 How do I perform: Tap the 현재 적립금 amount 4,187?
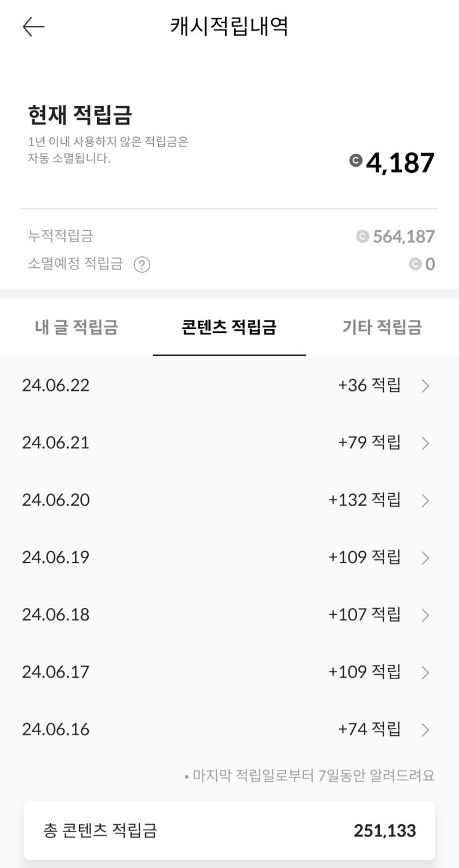pyautogui.click(x=400, y=163)
